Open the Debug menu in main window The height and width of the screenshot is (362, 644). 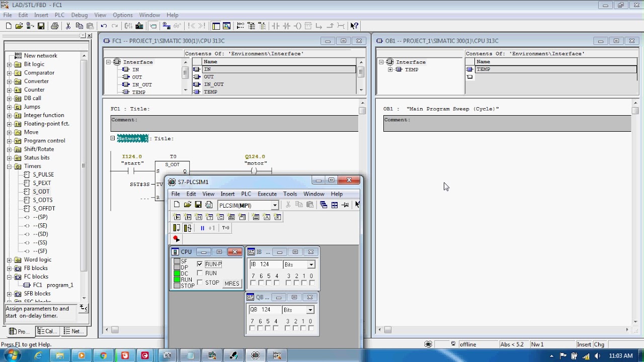[x=79, y=15]
